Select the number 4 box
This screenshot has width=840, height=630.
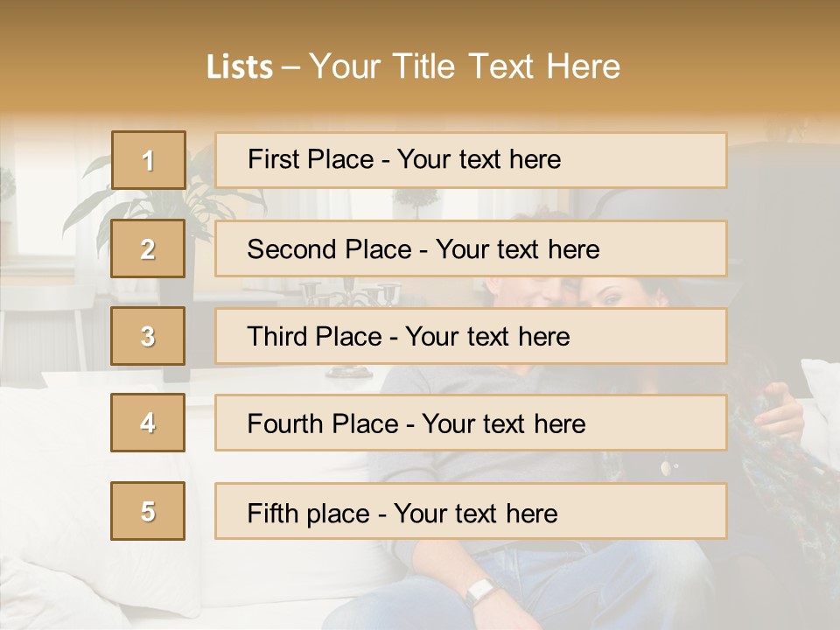[148, 423]
